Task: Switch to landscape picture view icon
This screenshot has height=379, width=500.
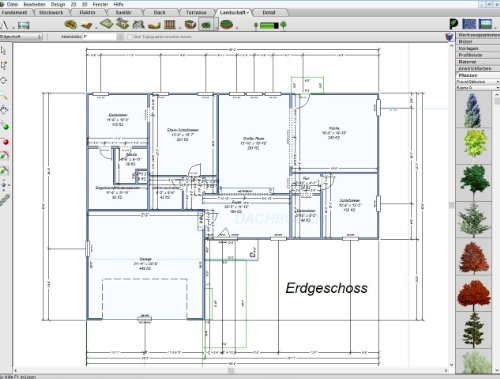Action: coord(485,24)
